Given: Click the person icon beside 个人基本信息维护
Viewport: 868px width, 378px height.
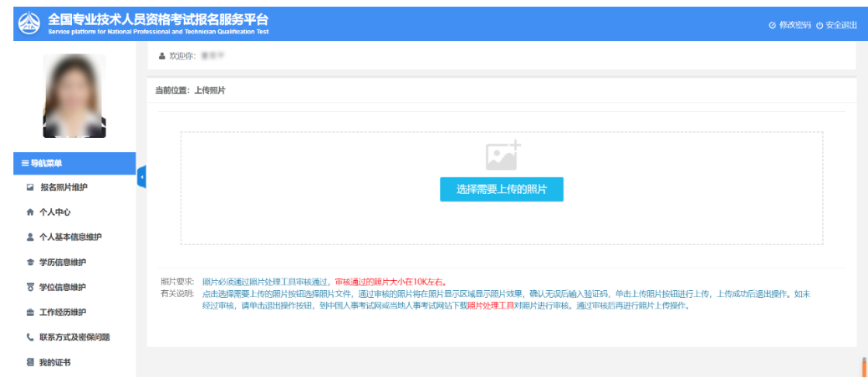Looking at the screenshot, I should point(30,238).
